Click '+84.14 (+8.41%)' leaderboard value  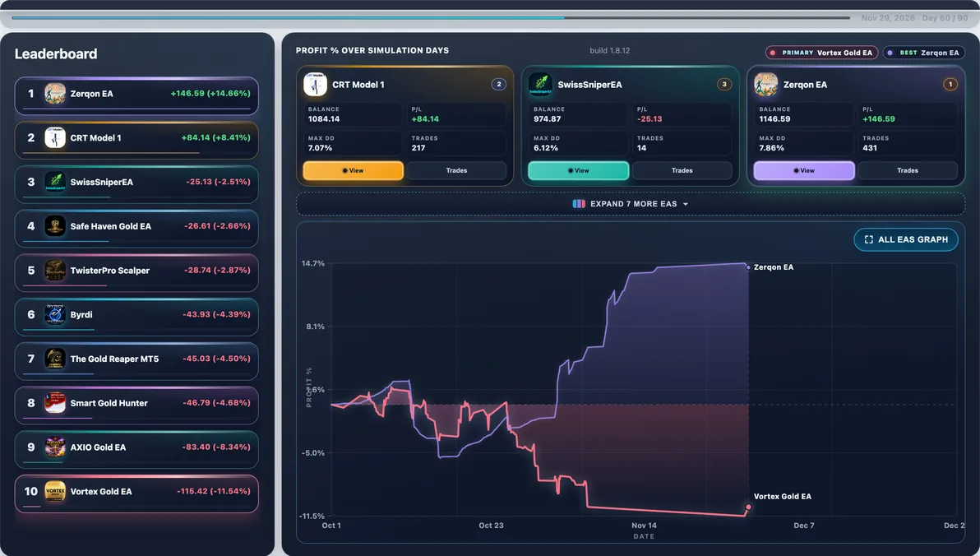coord(215,137)
